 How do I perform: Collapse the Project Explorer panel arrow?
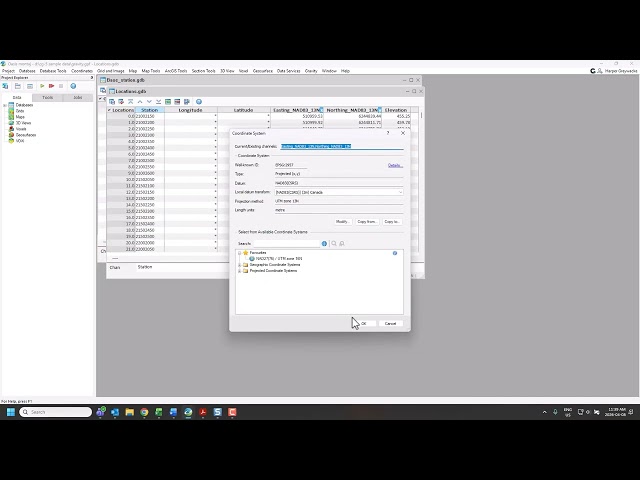[x=91, y=78]
